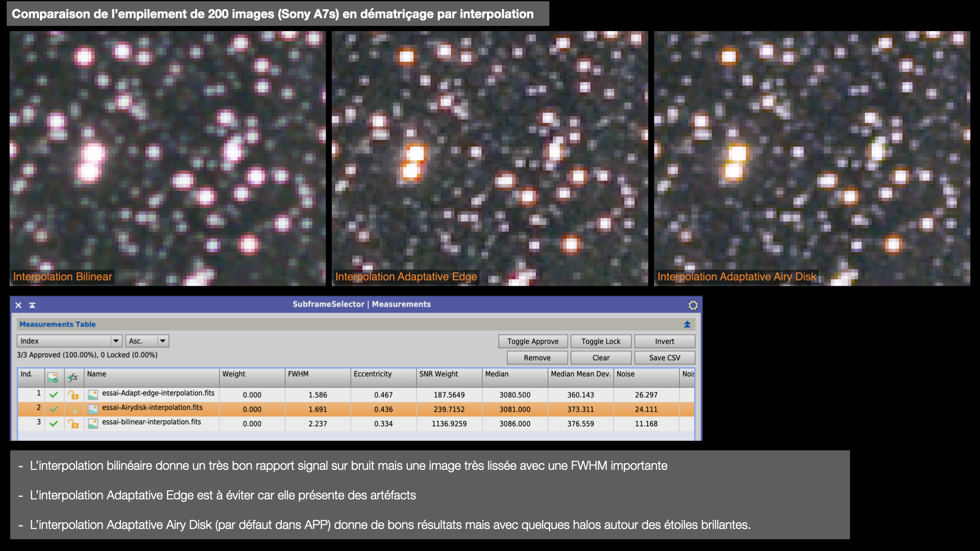The width and height of the screenshot is (980, 551).
Task: Select essai-Adapt-edge-interpolation.fits file name
Action: [x=158, y=393]
